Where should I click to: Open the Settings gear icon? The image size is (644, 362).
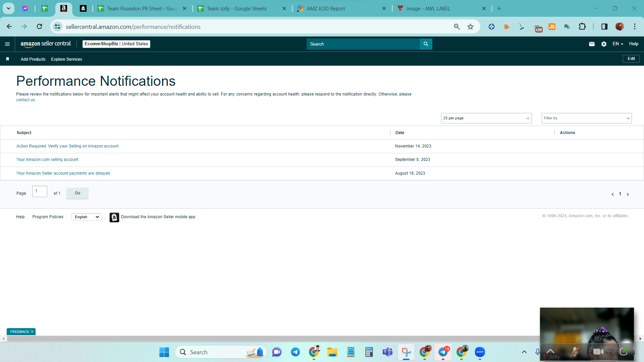(x=604, y=44)
